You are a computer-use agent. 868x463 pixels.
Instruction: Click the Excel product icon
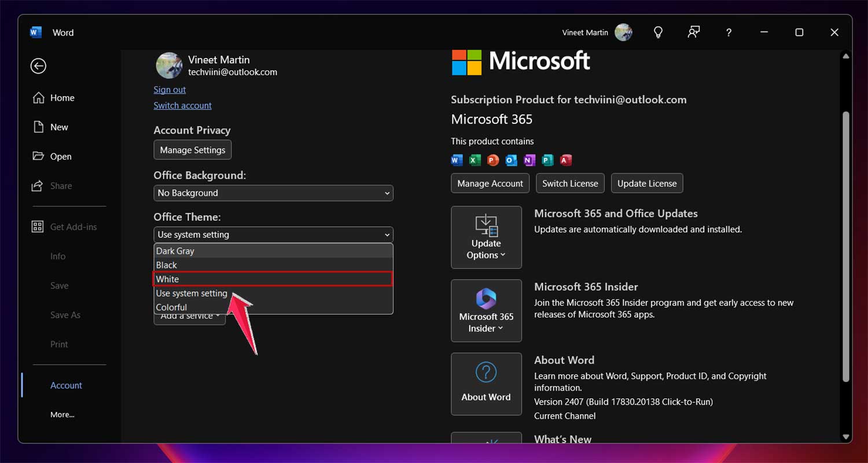click(475, 160)
